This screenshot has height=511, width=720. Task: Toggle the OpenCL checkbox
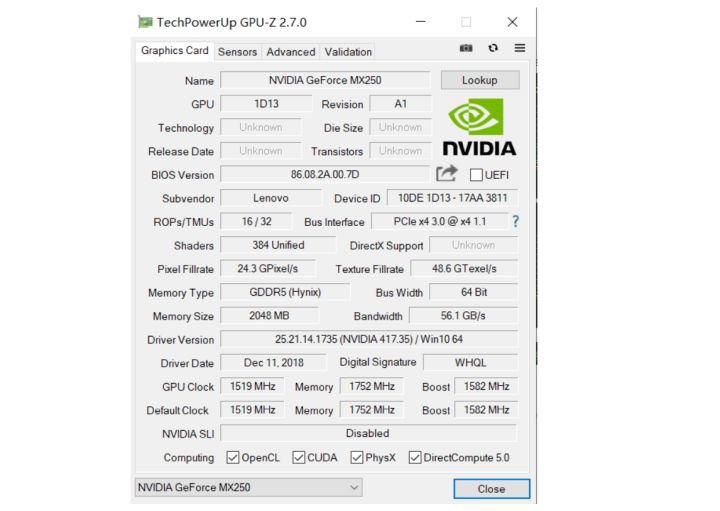[x=233, y=457]
